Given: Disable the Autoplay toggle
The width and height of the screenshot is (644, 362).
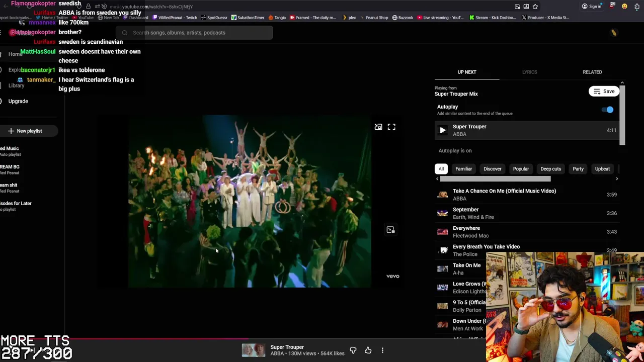Looking at the screenshot, I should click(608, 110).
